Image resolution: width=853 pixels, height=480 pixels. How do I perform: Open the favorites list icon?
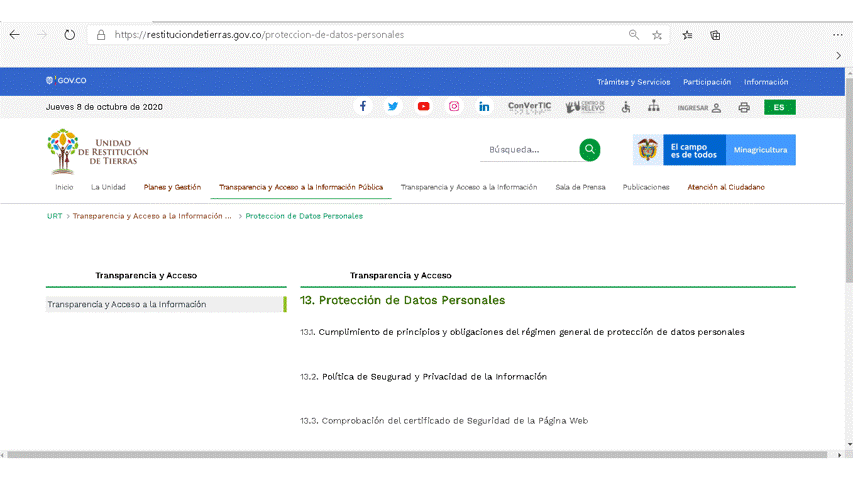(x=688, y=35)
